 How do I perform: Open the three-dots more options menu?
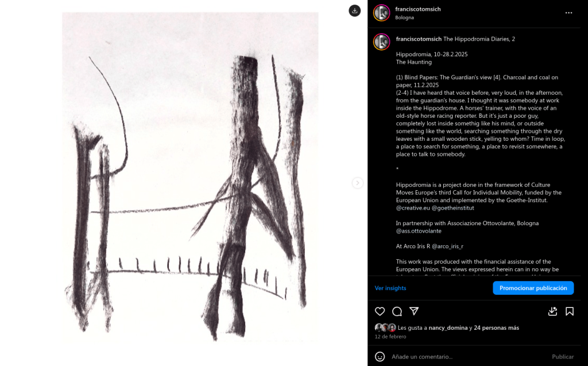(569, 13)
